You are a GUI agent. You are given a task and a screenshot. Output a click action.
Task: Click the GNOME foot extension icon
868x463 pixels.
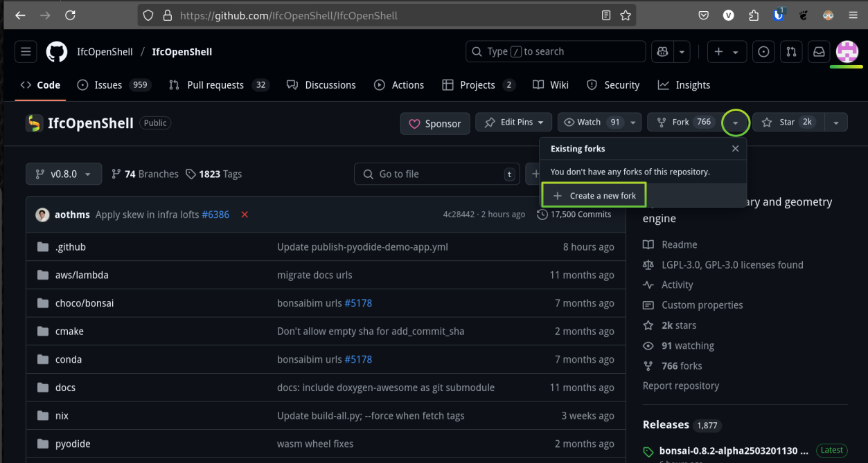click(x=804, y=15)
